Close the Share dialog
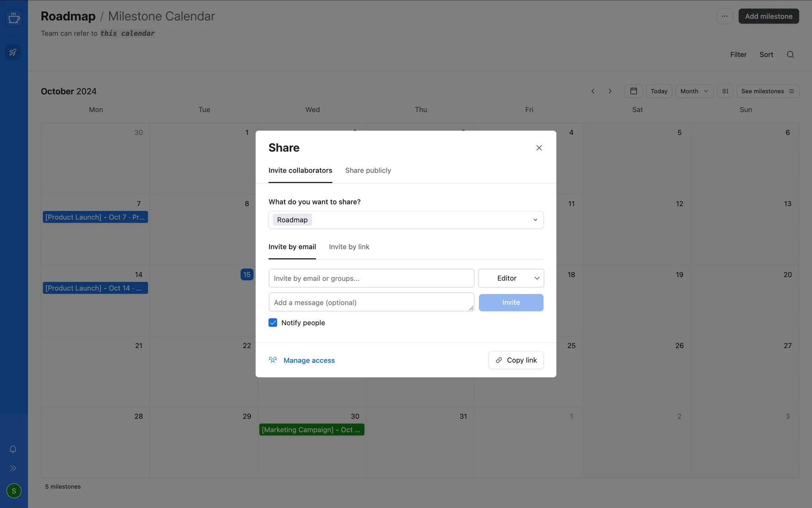This screenshot has width=812, height=508. click(539, 148)
